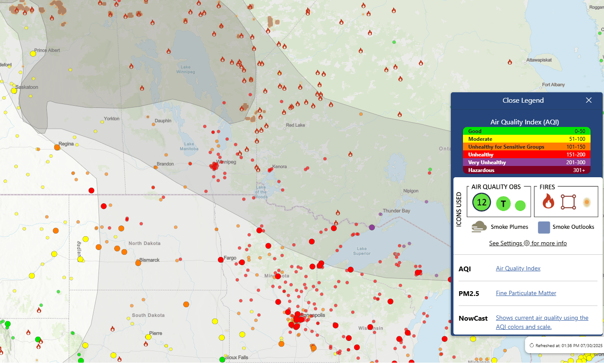Click the numbered 12 air quality monitor icon
Screen dimensions: 604x364
coord(482,202)
